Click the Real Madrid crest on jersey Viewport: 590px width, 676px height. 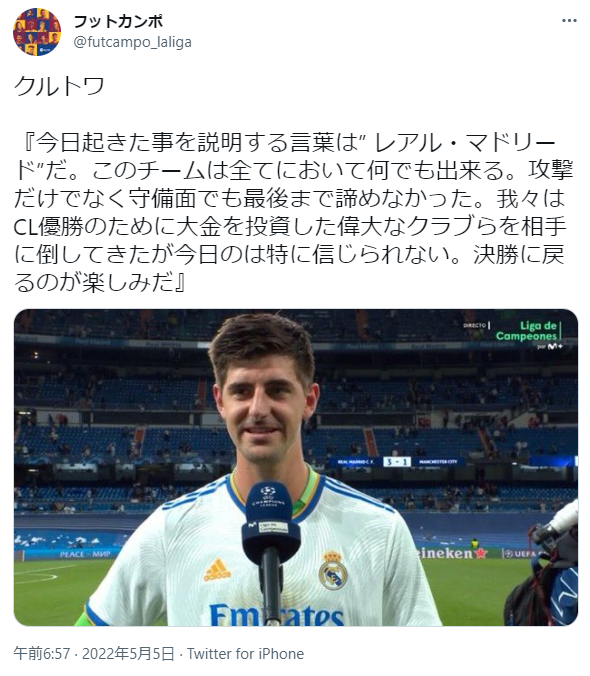pyautogui.click(x=333, y=571)
